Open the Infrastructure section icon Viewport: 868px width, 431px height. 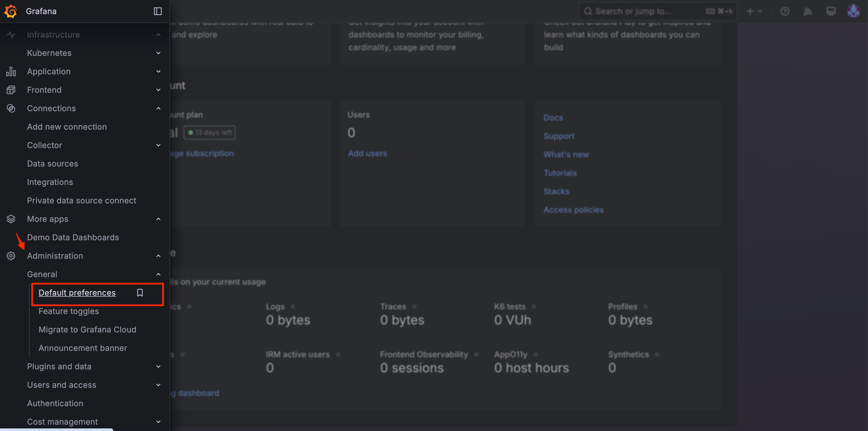tap(11, 35)
